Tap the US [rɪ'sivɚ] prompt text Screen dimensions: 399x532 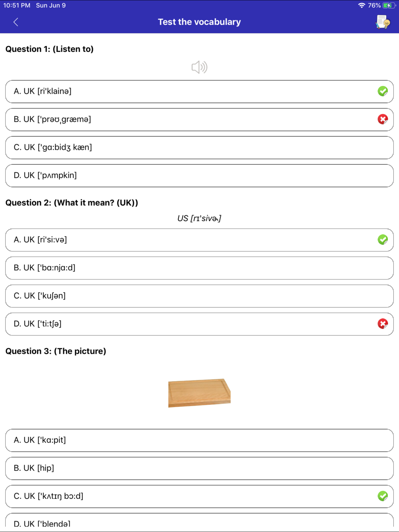click(x=199, y=218)
